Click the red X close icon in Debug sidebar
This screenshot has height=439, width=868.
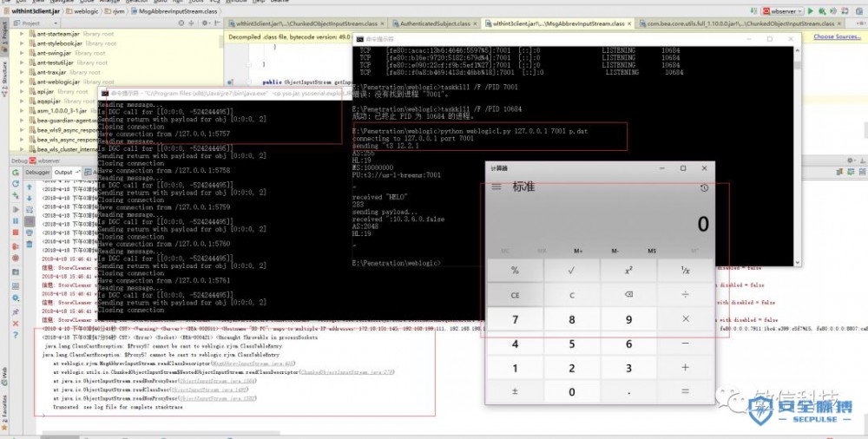tap(16, 324)
